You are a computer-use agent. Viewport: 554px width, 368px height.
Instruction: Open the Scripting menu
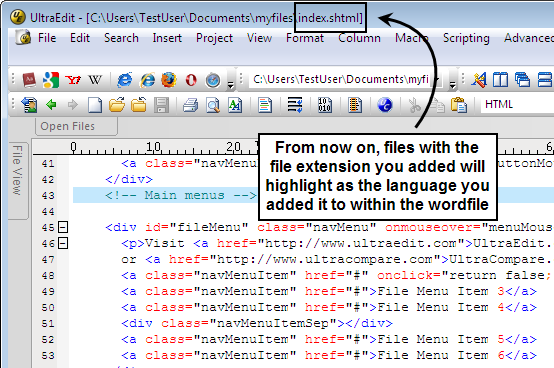[466, 38]
